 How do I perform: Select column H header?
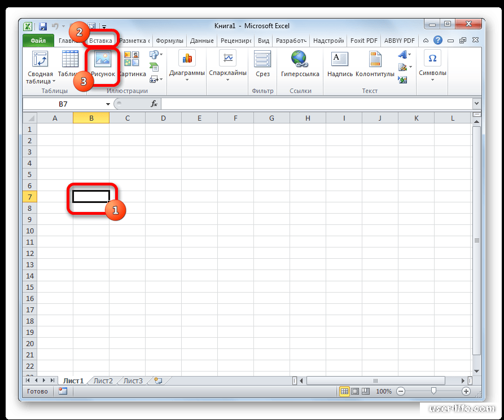[x=308, y=118]
